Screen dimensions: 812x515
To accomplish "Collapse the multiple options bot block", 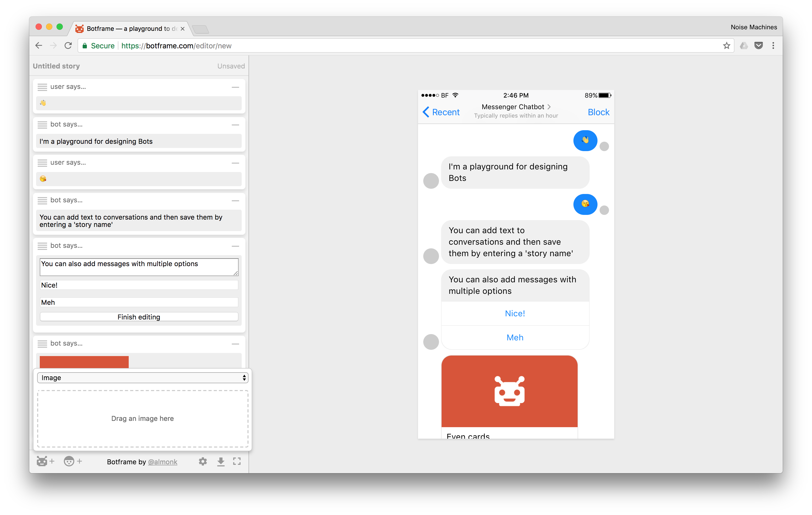I will (235, 246).
